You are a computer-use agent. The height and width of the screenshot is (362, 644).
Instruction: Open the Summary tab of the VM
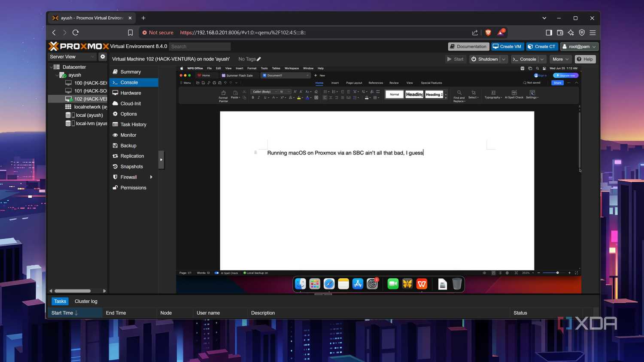point(134,72)
